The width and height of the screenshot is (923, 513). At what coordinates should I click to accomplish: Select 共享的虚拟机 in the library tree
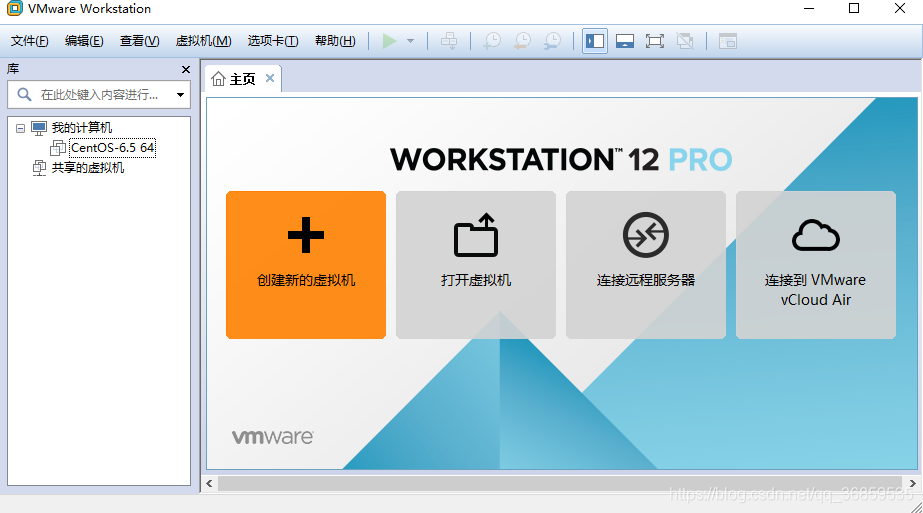pos(88,168)
